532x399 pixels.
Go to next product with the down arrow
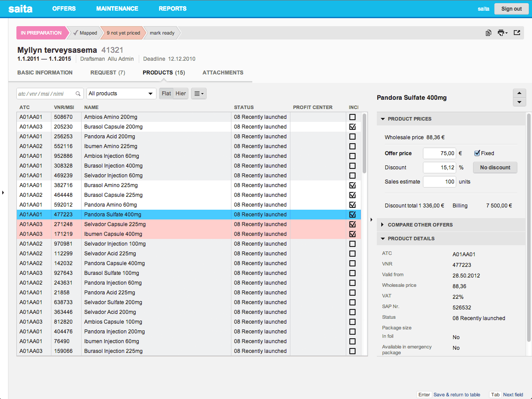click(519, 102)
